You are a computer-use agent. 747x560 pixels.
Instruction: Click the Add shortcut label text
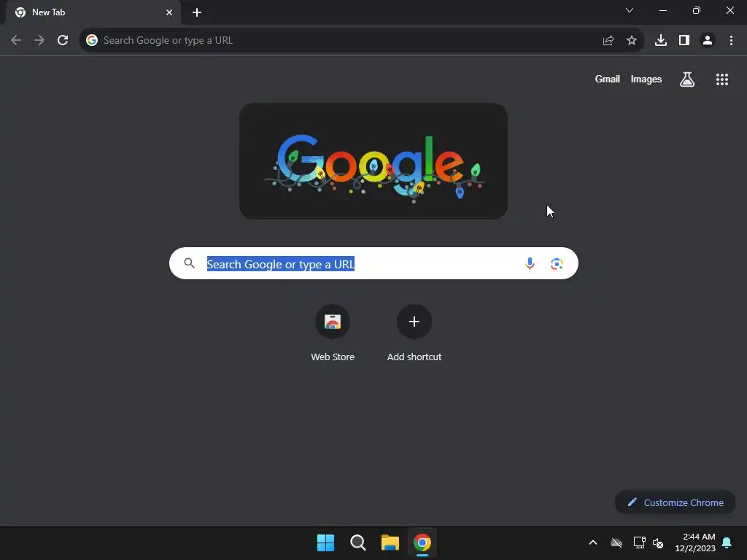(x=414, y=357)
